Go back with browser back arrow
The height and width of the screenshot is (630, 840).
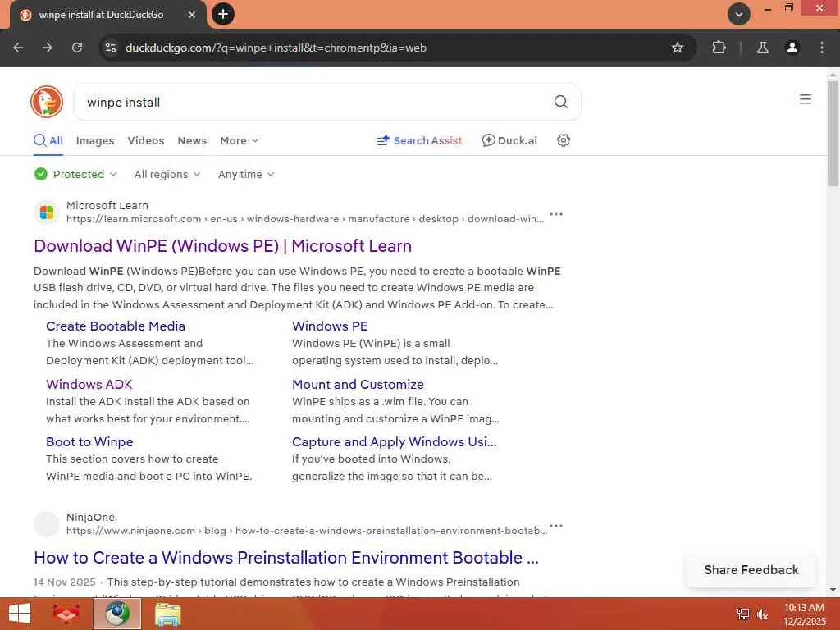18,48
